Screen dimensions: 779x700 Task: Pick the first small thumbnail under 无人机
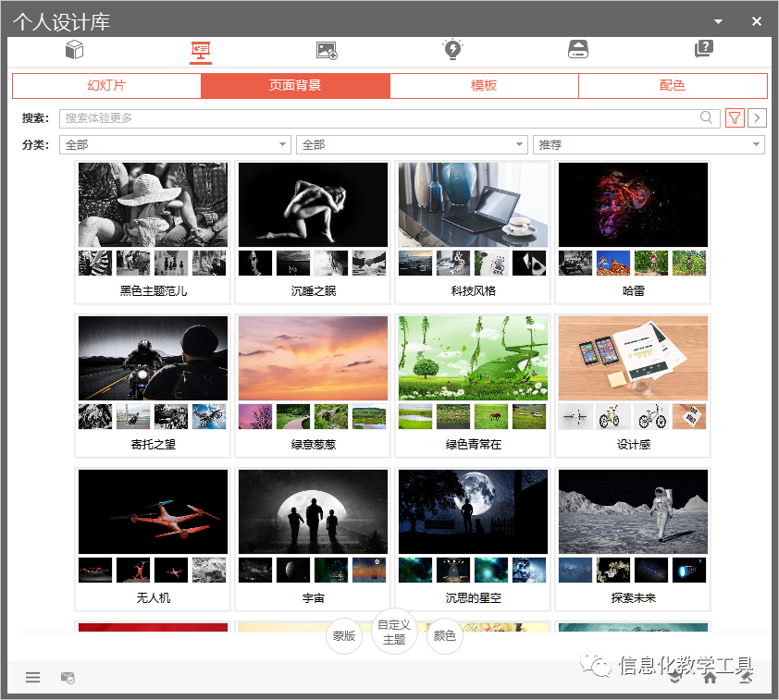pos(95,570)
